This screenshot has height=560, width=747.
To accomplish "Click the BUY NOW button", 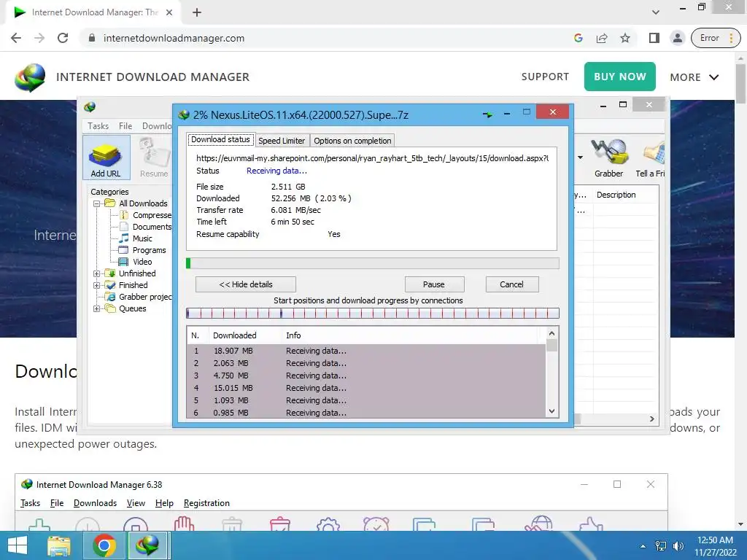I will (620, 77).
